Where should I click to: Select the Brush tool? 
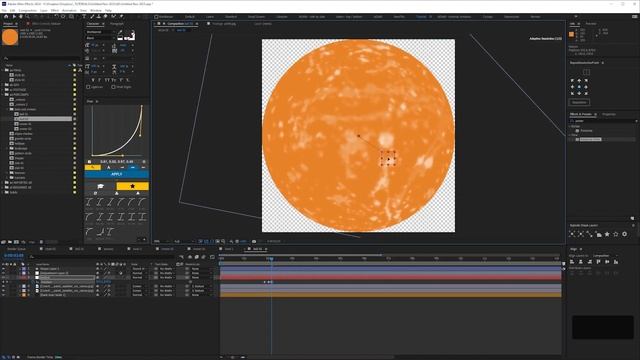pyautogui.click(x=92, y=17)
